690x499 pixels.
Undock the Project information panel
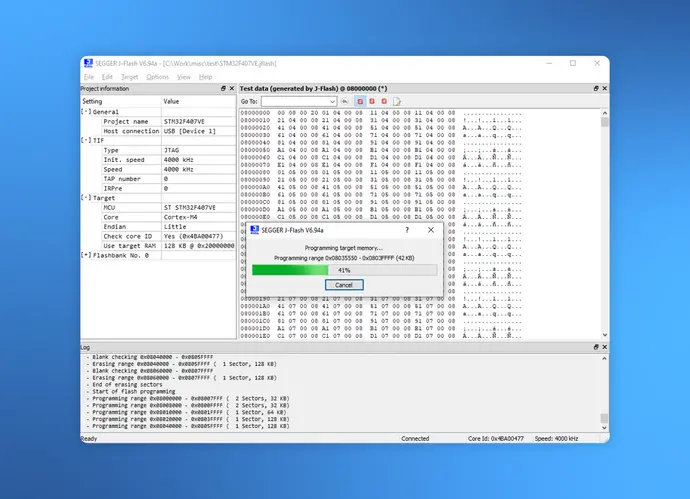coord(223,88)
